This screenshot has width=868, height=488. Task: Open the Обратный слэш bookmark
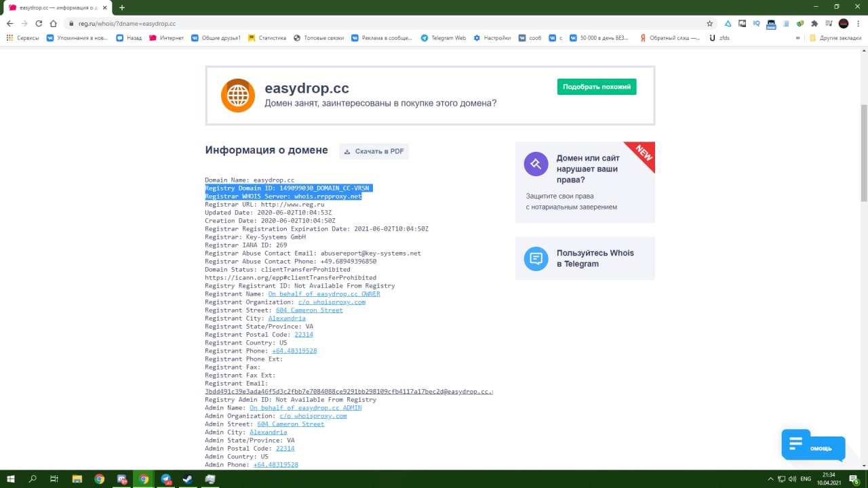669,38
